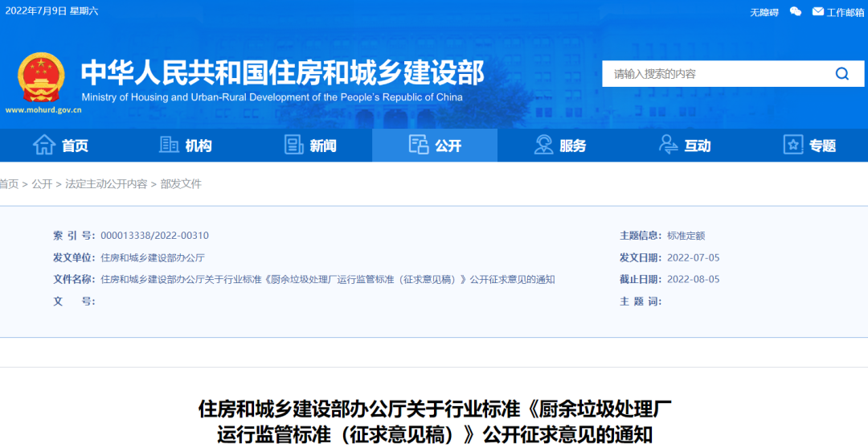Open the WeChat icon in top bar
This screenshot has width=868, height=448.
pos(796,11)
